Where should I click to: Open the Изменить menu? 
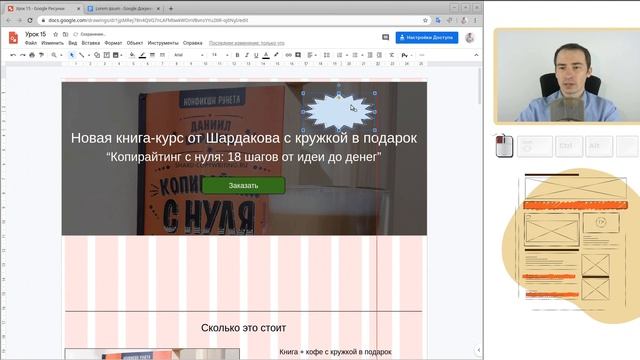52,43
